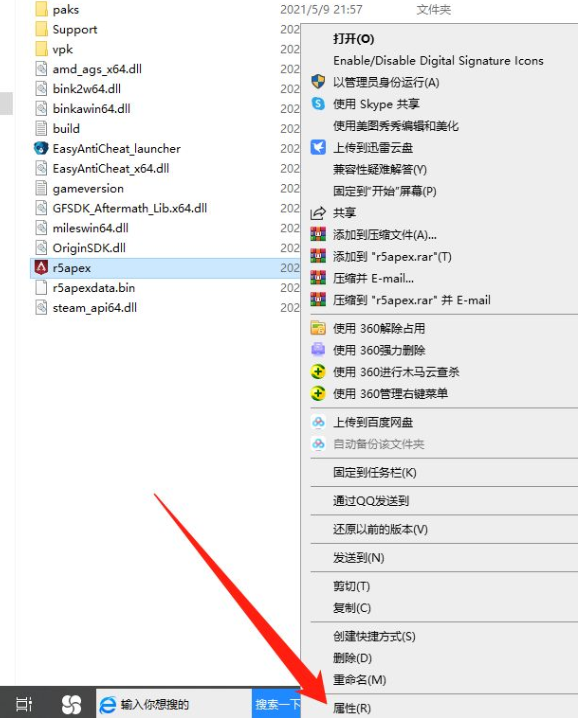Viewport: 578px width, 718px height.
Task: Click the r5apex Apex Legends file icon
Action: [41, 267]
